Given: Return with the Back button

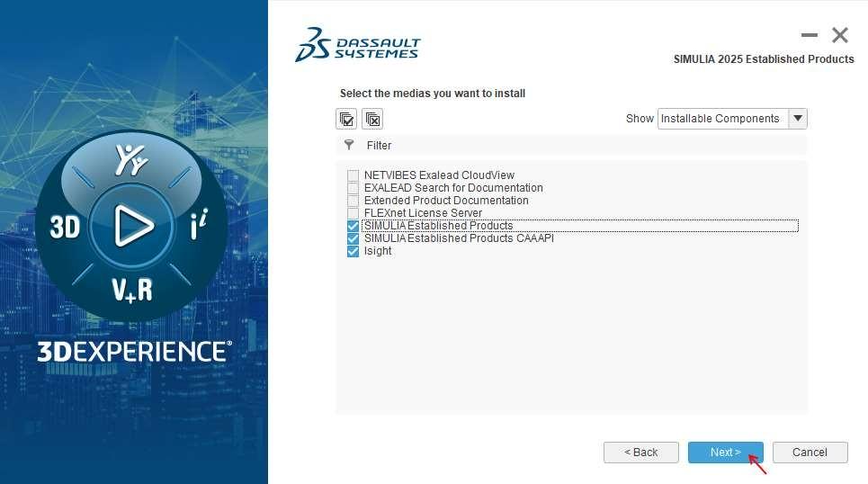Looking at the screenshot, I should tap(641, 453).
